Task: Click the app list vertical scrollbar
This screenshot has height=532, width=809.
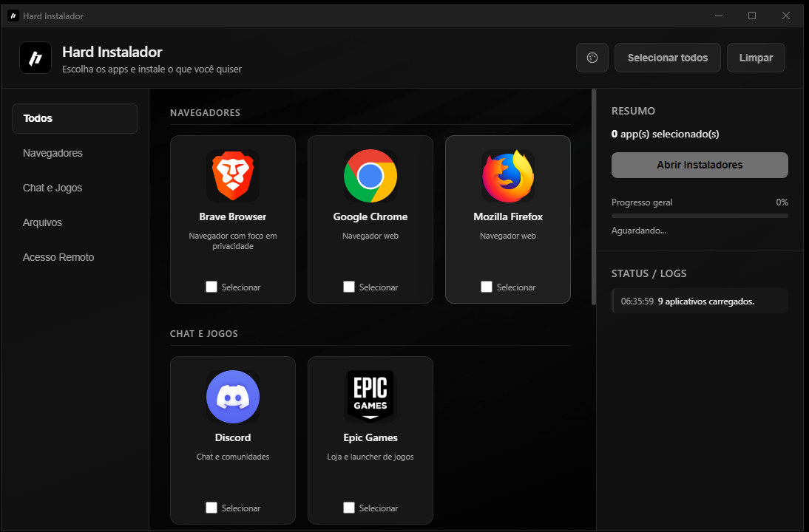Action: pos(594,197)
